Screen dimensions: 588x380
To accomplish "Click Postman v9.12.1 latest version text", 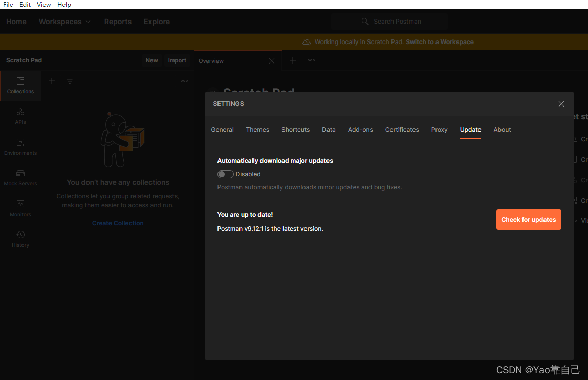I will tap(270, 229).
